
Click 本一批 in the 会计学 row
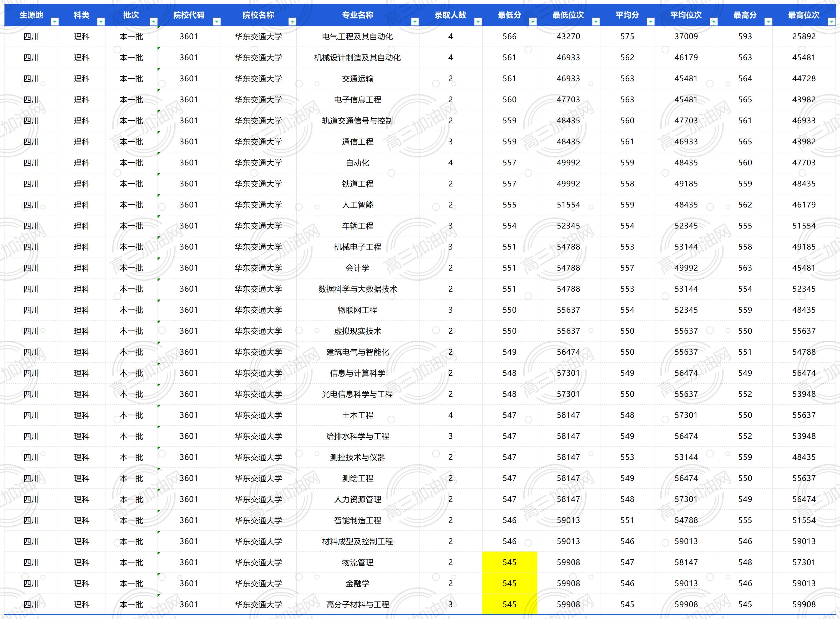pos(131,268)
